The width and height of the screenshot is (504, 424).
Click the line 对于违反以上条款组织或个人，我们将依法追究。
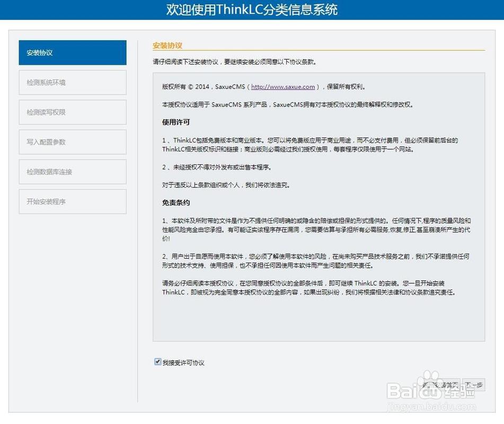click(226, 185)
